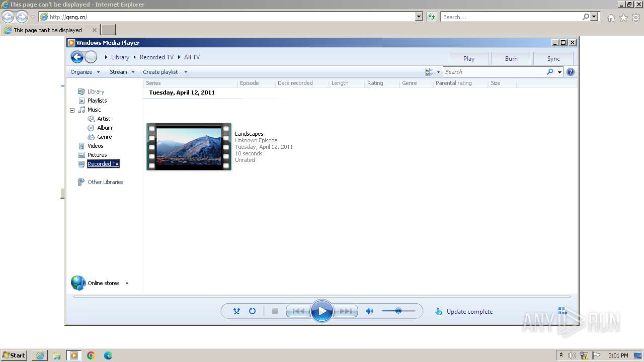Viewport: 644px width, 362px height.
Task: Select Playlists in the navigation tree
Action: 97,101
